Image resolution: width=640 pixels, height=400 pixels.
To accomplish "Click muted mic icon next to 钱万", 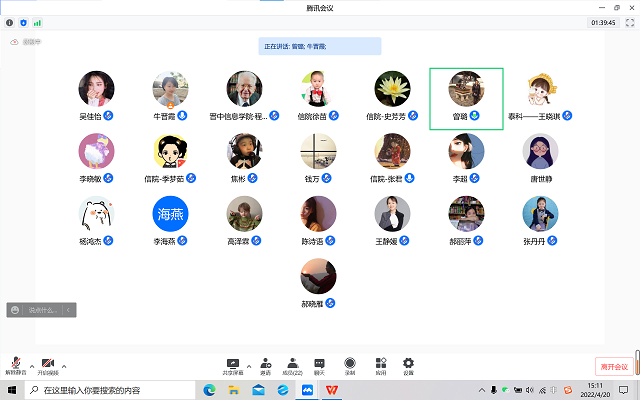I will click(x=327, y=178).
